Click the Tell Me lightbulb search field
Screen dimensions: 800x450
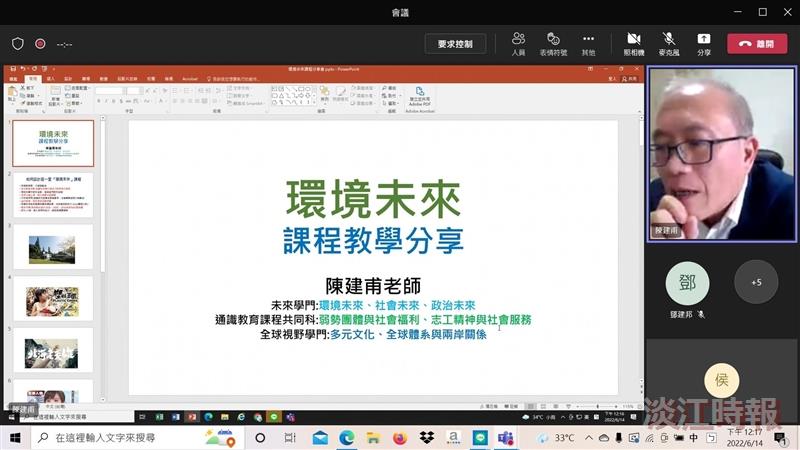coord(232,79)
